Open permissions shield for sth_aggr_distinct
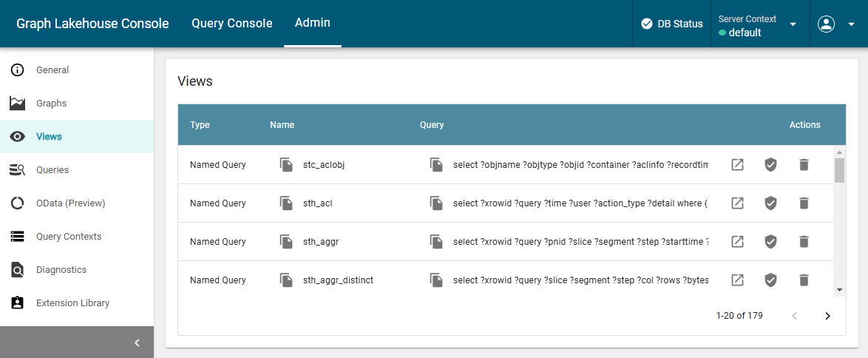Viewport: 868px width, 358px height. click(770, 280)
